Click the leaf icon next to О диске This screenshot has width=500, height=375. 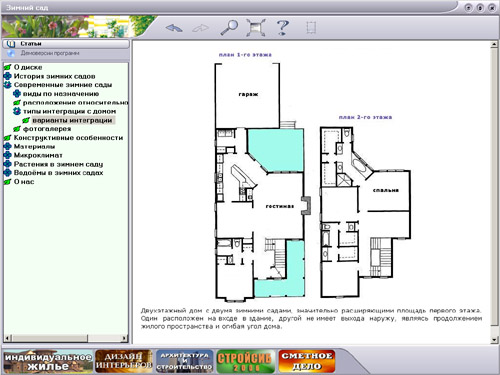tap(8, 67)
